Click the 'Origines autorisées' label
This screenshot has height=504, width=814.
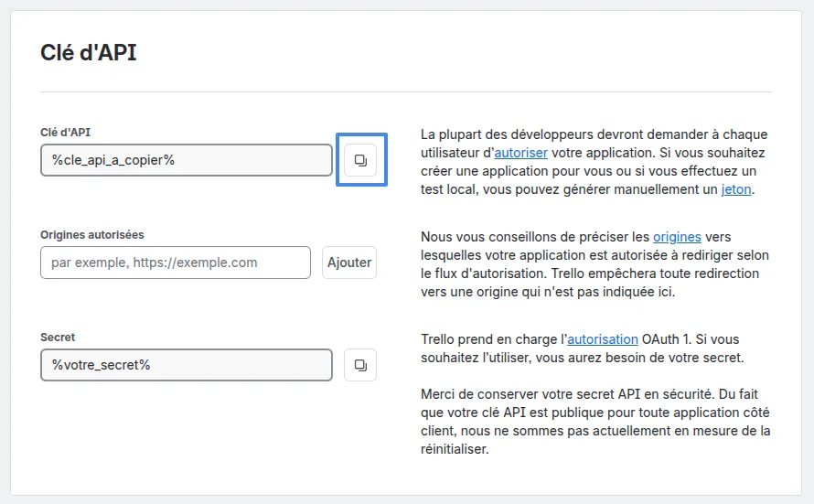click(x=91, y=234)
